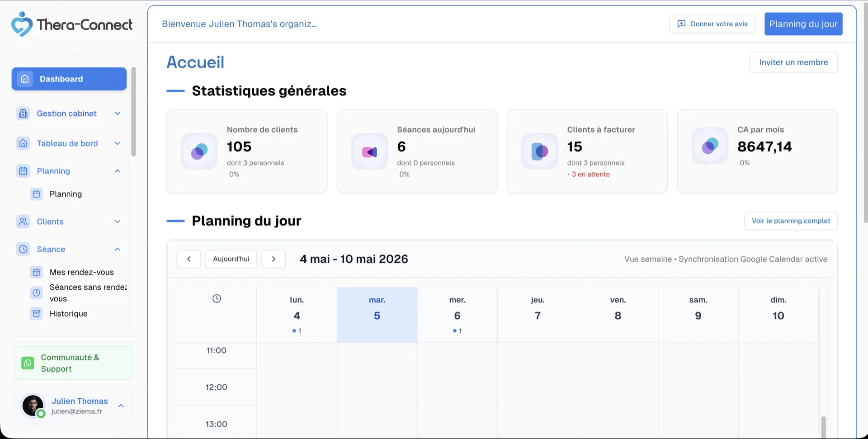868x439 pixels.
Task: Open Mes rendez-vous
Action: pyautogui.click(x=82, y=272)
